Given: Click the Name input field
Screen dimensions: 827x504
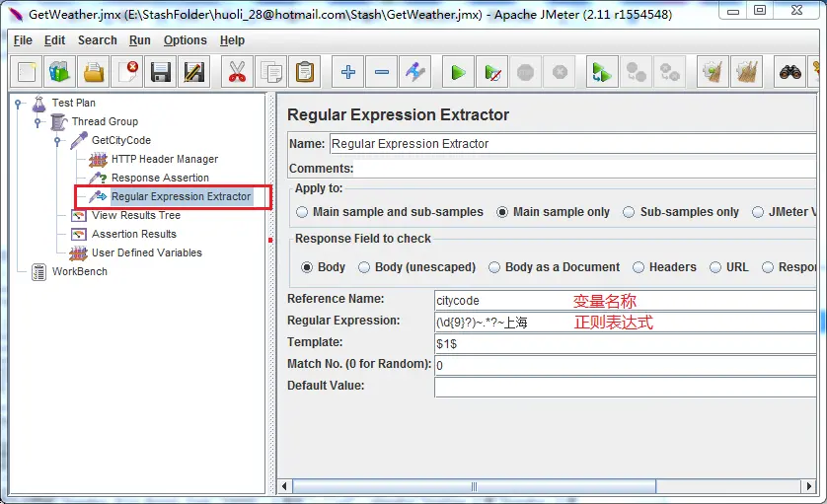Looking at the screenshot, I should (572, 144).
